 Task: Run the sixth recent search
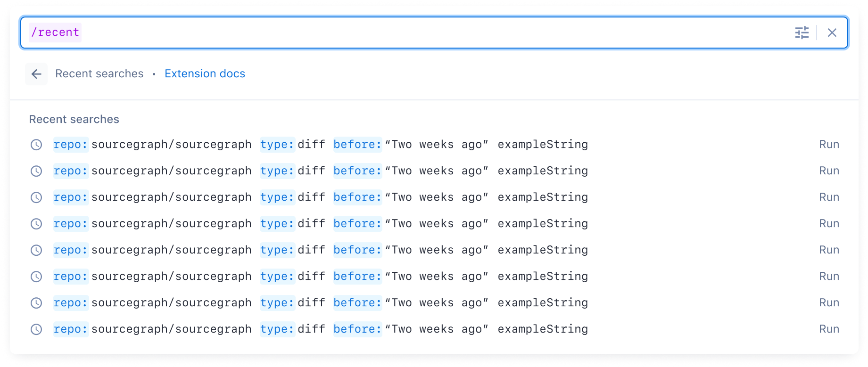829,276
